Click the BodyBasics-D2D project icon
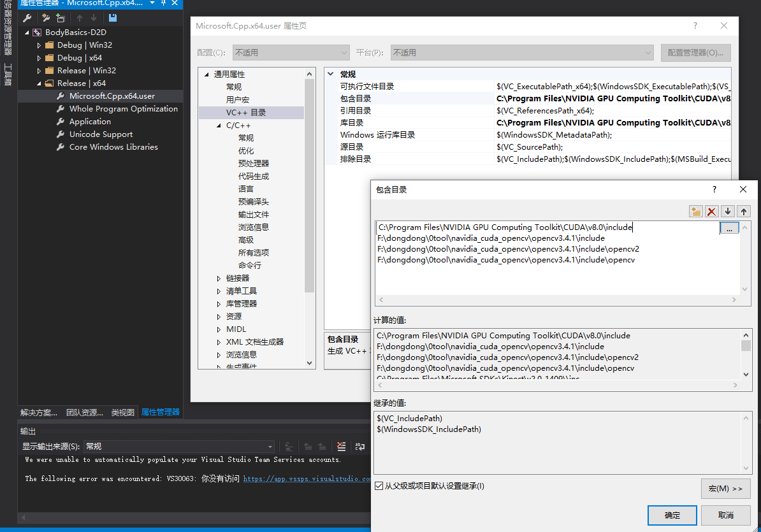This screenshot has width=761, height=532. click(x=37, y=32)
